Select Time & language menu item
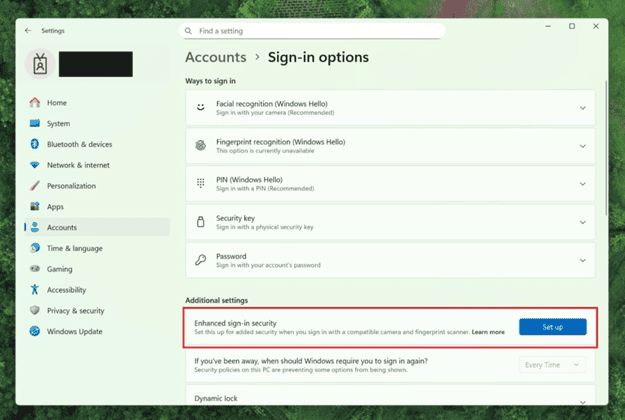This screenshot has width=625, height=420. pyautogui.click(x=75, y=248)
